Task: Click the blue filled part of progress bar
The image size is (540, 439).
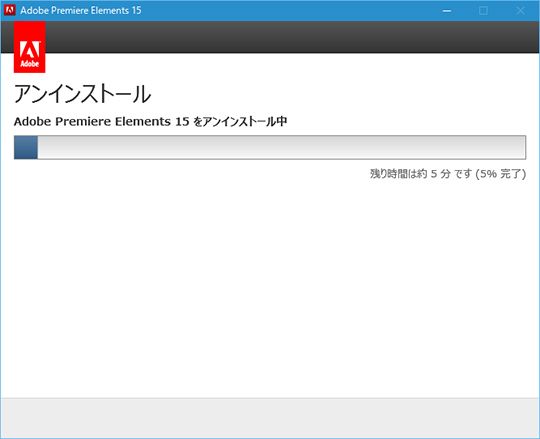Action: tap(26, 147)
